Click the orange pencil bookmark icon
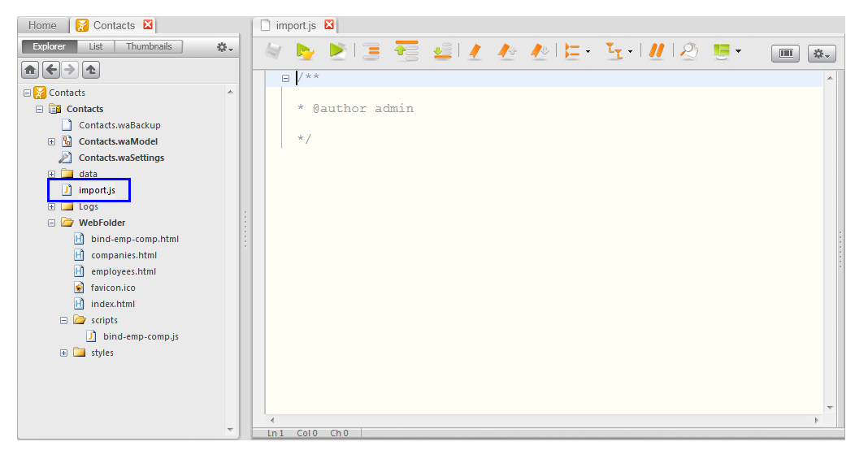This screenshot has height=459, width=868. pyautogui.click(x=475, y=51)
